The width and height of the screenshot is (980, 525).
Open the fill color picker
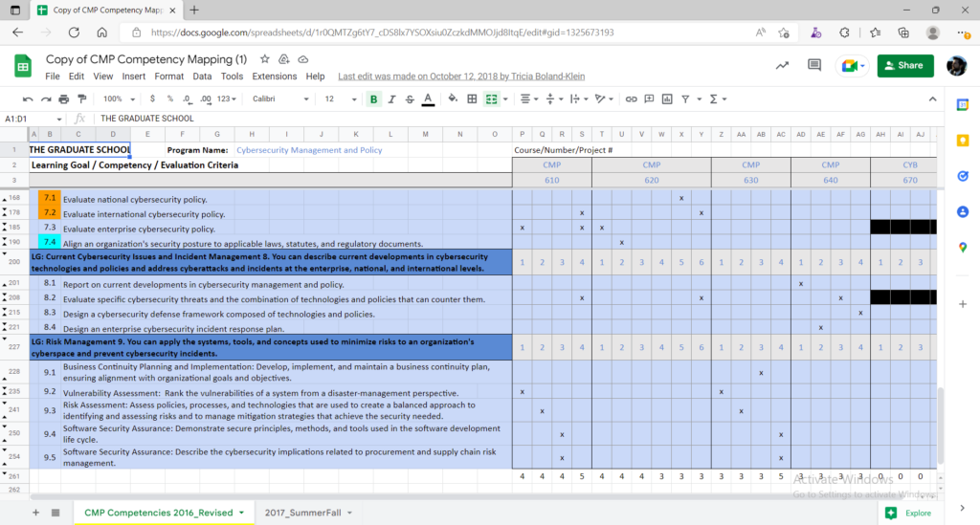click(451, 98)
